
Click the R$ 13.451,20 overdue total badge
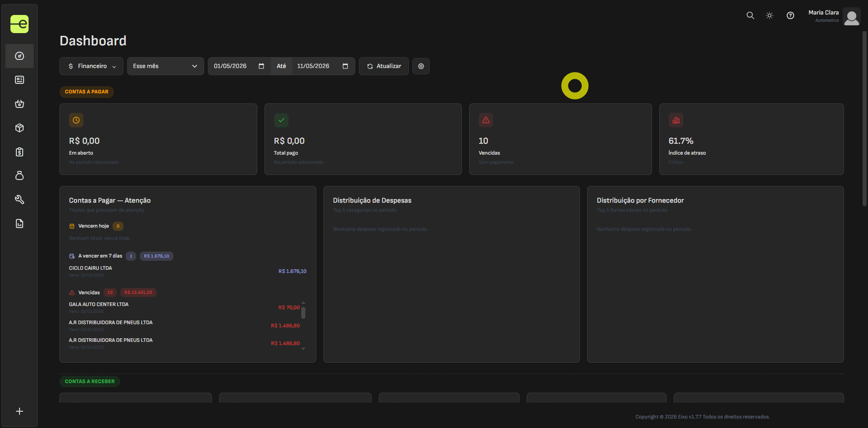pyautogui.click(x=138, y=292)
